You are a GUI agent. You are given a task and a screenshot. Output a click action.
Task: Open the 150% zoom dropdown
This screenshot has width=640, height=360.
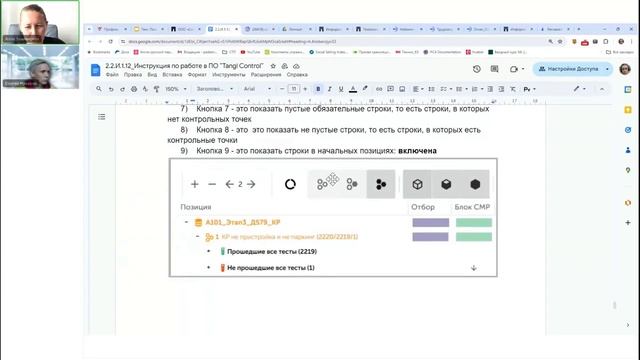coord(176,89)
